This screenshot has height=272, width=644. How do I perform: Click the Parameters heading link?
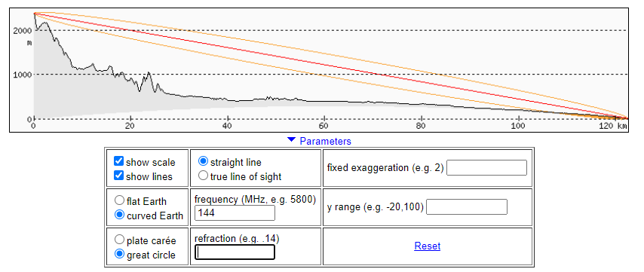point(325,141)
